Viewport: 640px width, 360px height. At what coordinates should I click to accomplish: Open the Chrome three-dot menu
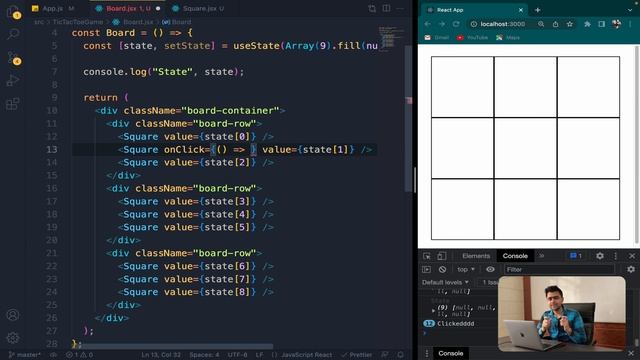631,24
